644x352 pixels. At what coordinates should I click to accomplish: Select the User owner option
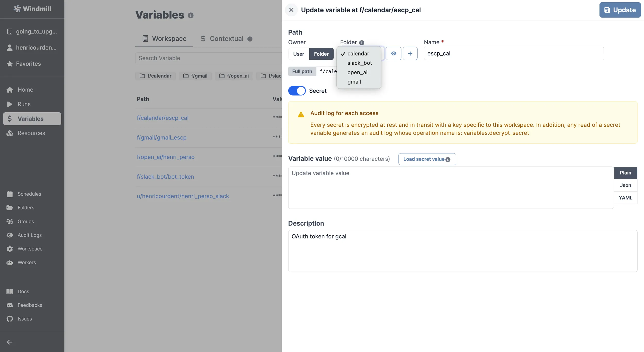coord(298,54)
